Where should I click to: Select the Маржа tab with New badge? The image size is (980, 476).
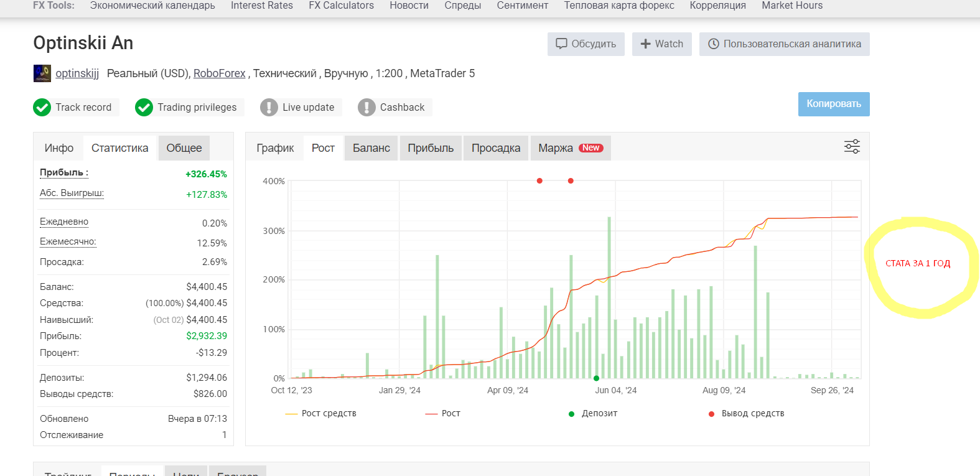[570, 148]
